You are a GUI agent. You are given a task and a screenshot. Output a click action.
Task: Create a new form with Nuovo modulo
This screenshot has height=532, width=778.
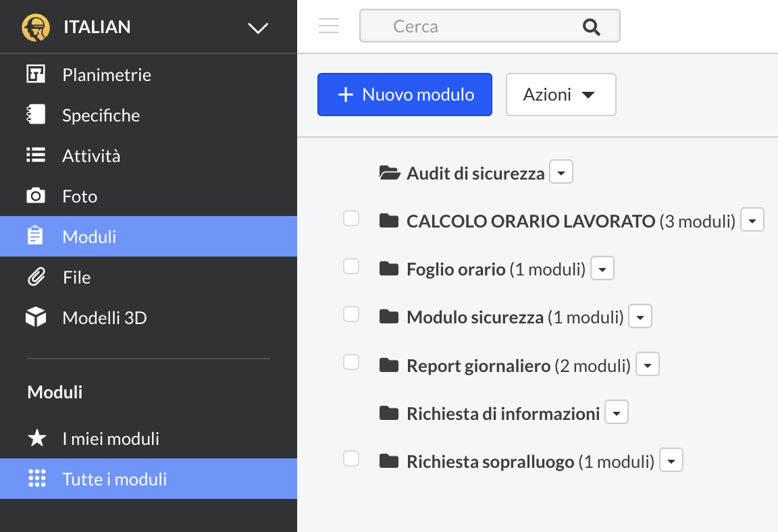click(405, 95)
